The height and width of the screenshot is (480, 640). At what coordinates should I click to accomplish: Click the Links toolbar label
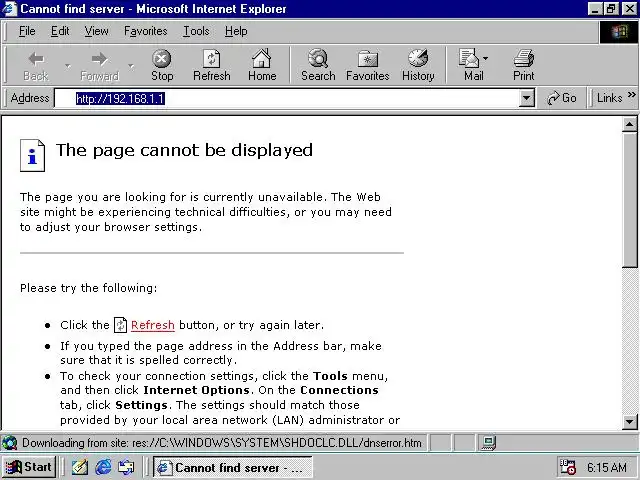(x=609, y=98)
